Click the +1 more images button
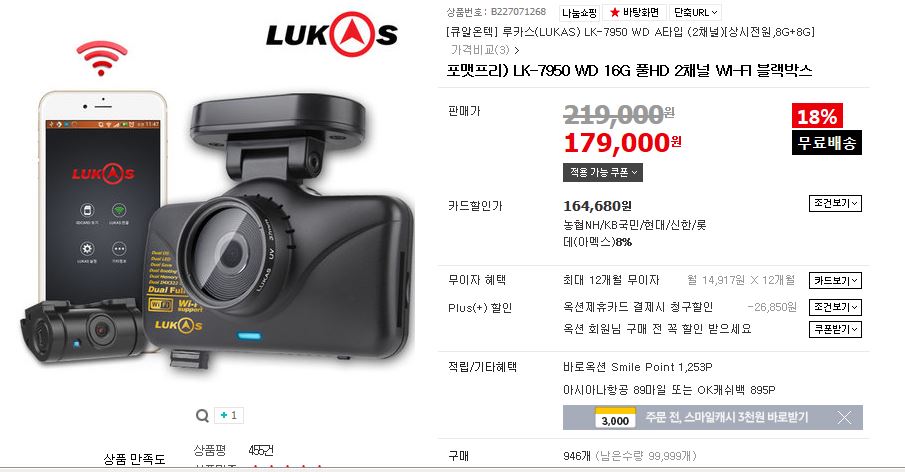 point(229,415)
